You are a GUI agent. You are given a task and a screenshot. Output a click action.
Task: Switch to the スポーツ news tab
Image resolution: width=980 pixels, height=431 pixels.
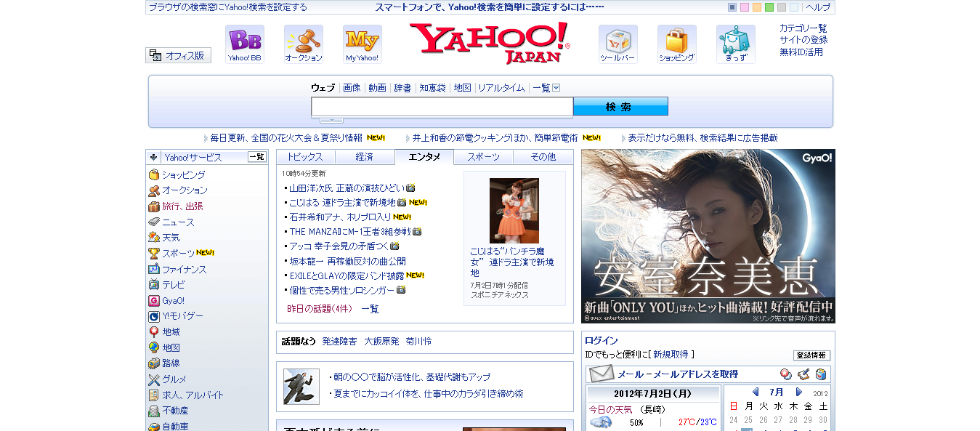click(484, 157)
